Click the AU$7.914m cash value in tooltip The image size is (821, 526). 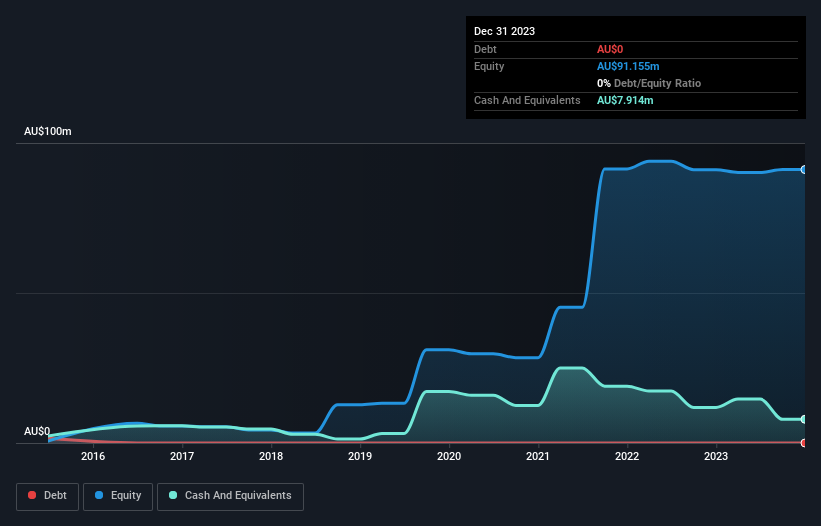625,100
